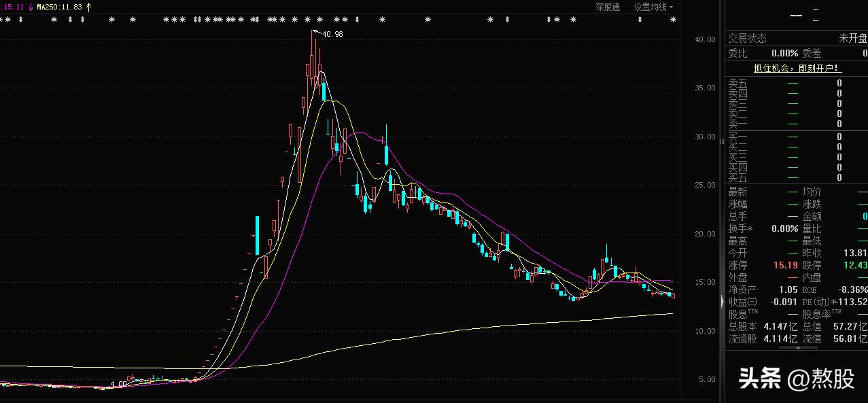The width and height of the screenshot is (868, 403).
Task: Click the rightmost asterisk info marker in marker row
Action: [673, 20]
